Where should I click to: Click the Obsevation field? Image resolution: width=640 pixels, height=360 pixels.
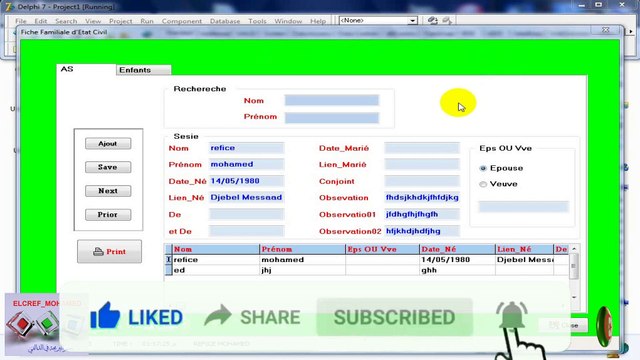(x=422, y=198)
